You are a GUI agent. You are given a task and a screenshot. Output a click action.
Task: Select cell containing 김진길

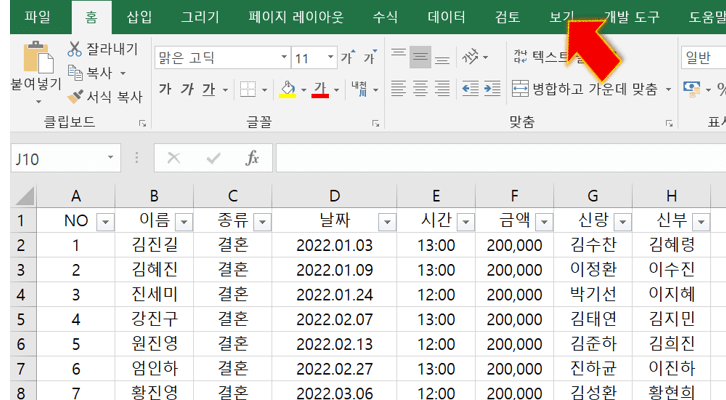click(x=154, y=245)
